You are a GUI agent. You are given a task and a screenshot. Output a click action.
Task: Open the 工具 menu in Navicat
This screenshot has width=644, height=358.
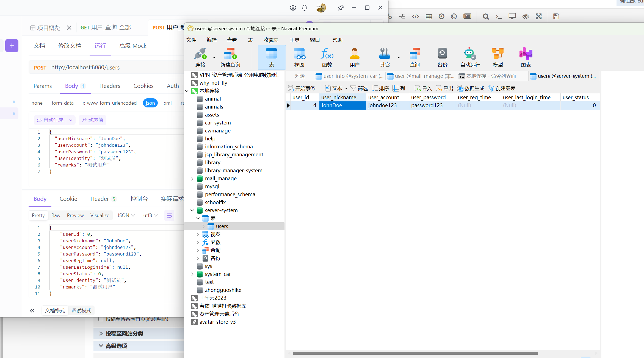click(x=294, y=40)
